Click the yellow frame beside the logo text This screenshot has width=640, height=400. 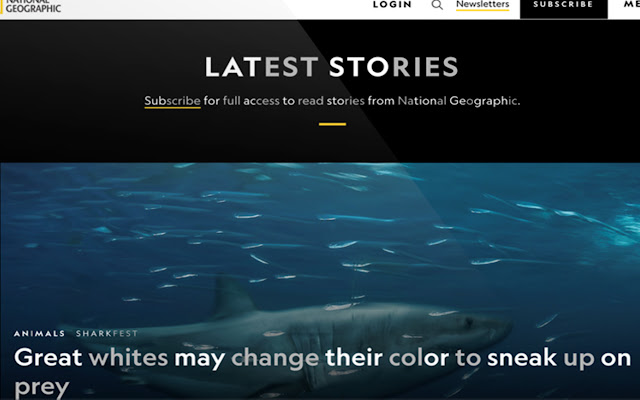point(1,6)
